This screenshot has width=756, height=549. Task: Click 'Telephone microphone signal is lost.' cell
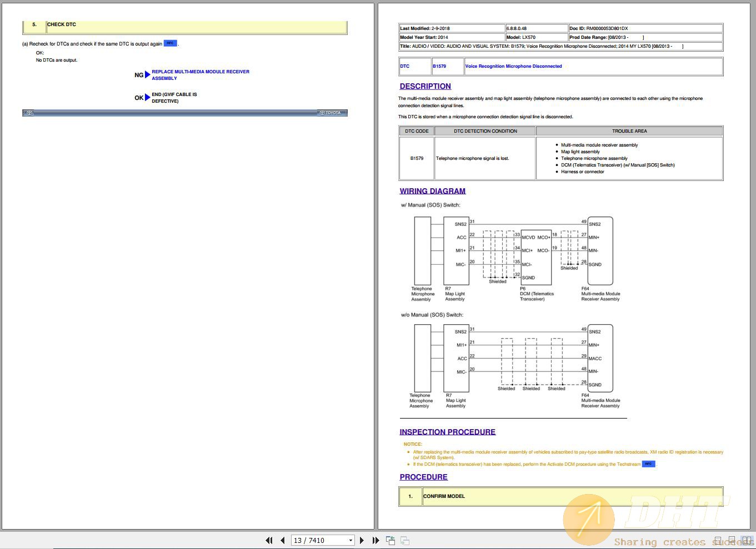tap(485, 158)
